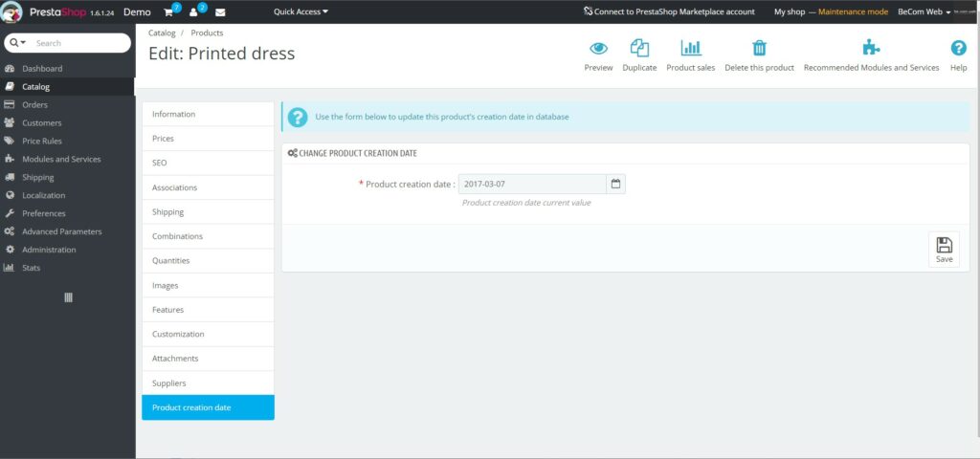Image resolution: width=980 pixels, height=459 pixels.
Task: Collapse the sidebar menu with bars icon
Action: pos(68,298)
